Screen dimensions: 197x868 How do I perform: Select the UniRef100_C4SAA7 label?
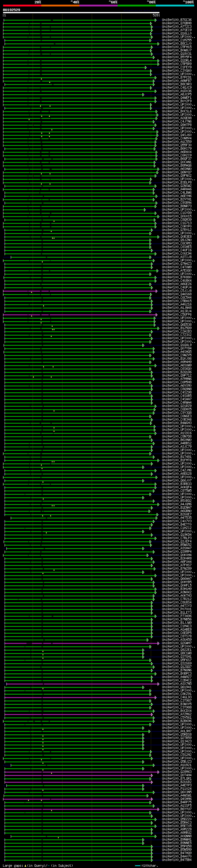coord(177,399)
